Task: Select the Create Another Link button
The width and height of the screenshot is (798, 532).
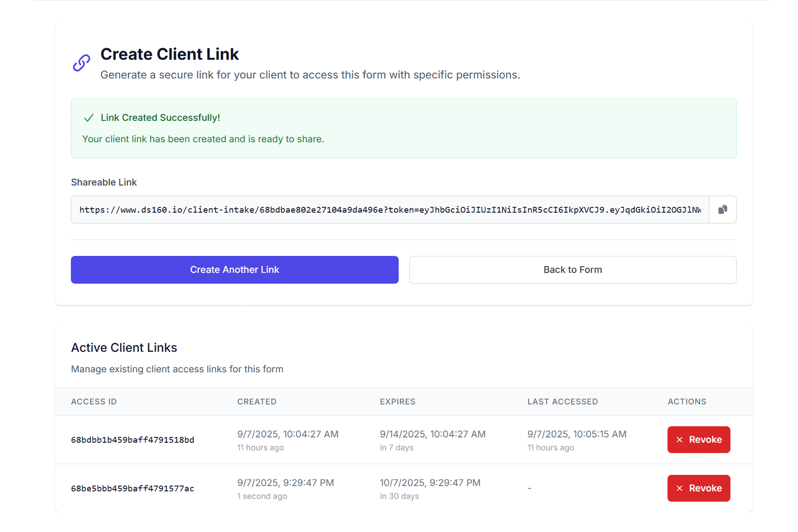Action: 234,269
